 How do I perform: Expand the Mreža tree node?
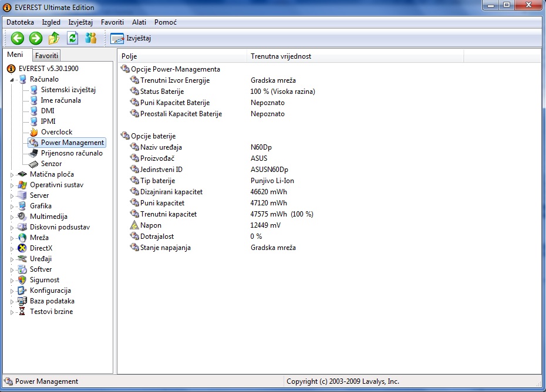pyautogui.click(x=12, y=238)
